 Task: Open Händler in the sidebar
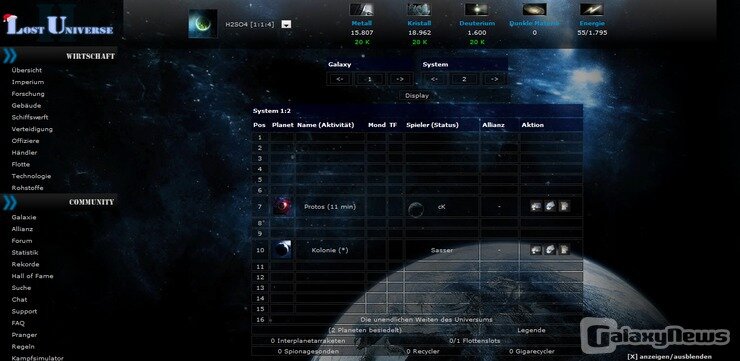[25, 152]
